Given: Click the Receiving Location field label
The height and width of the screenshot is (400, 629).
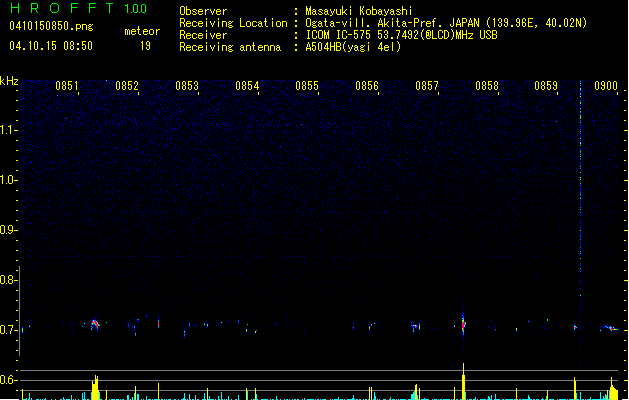Looking at the screenshot, I should click(x=233, y=23).
